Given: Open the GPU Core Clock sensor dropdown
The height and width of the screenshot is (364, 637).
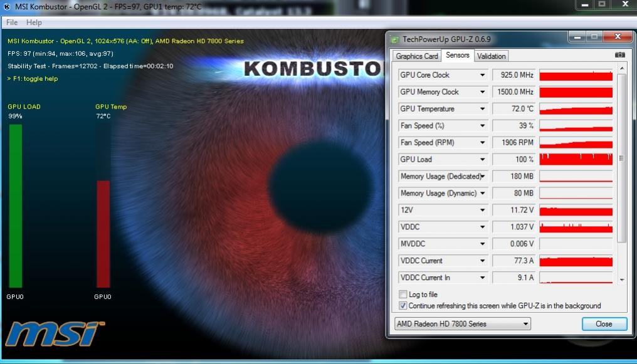Looking at the screenshot, I should click(482, 75).
